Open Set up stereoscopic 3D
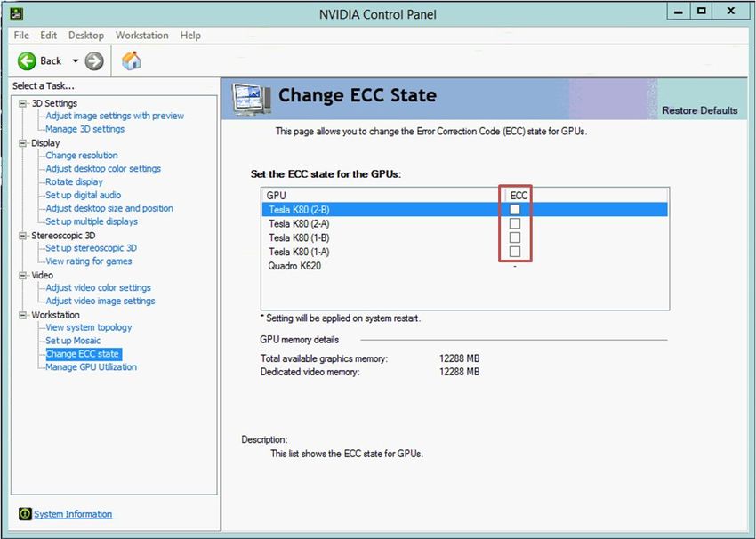 coord(91,248)
